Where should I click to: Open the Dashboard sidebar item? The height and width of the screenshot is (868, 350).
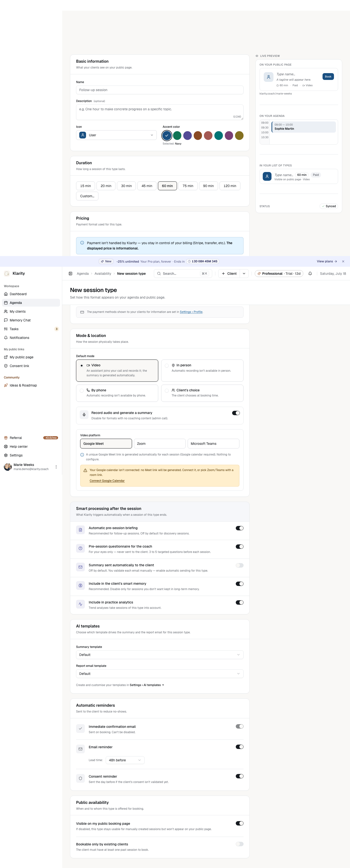[31, 294]
